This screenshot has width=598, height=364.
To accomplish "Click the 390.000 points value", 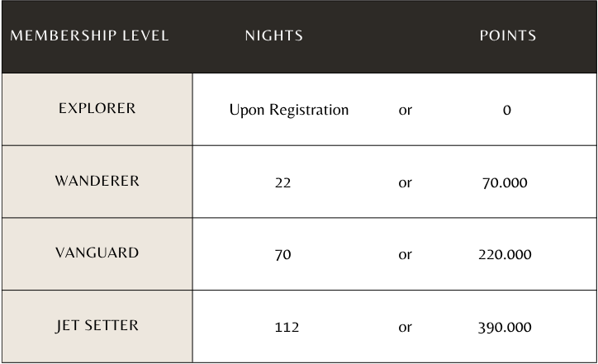I will click(x=505, y=328).
